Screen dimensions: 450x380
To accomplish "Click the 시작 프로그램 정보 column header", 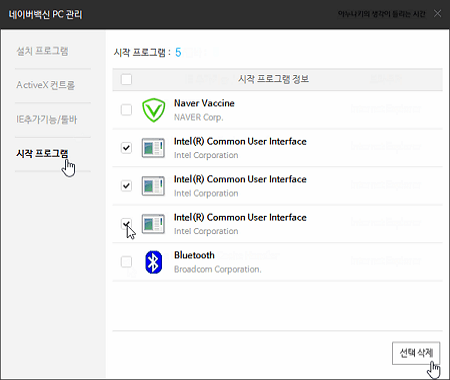I will point(274,79).
